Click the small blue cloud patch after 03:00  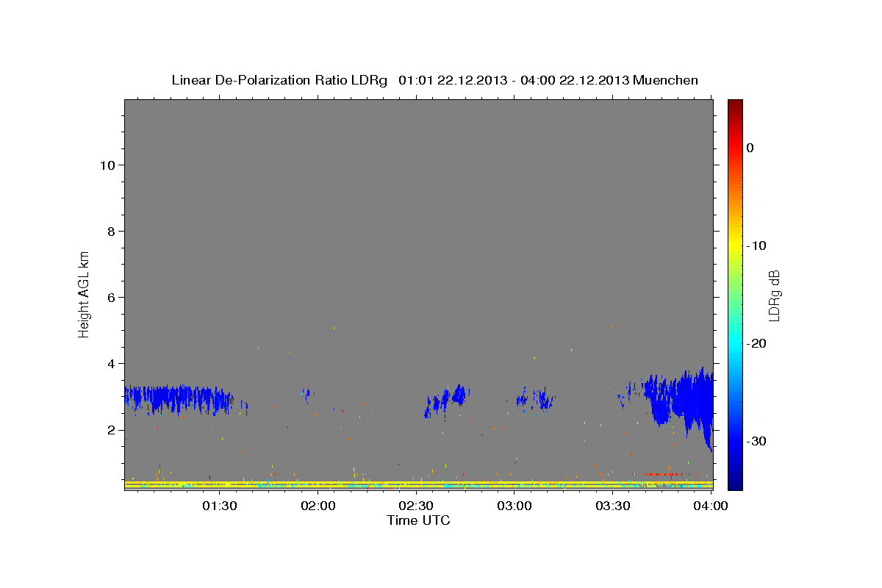tap(534, 399)
